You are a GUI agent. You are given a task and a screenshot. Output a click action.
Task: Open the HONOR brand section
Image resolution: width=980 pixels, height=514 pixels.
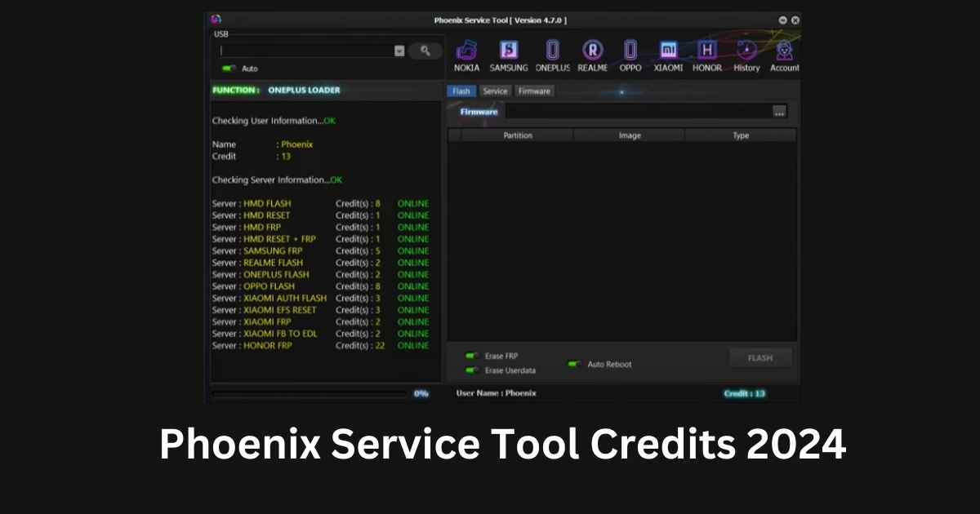click(707, 55)
